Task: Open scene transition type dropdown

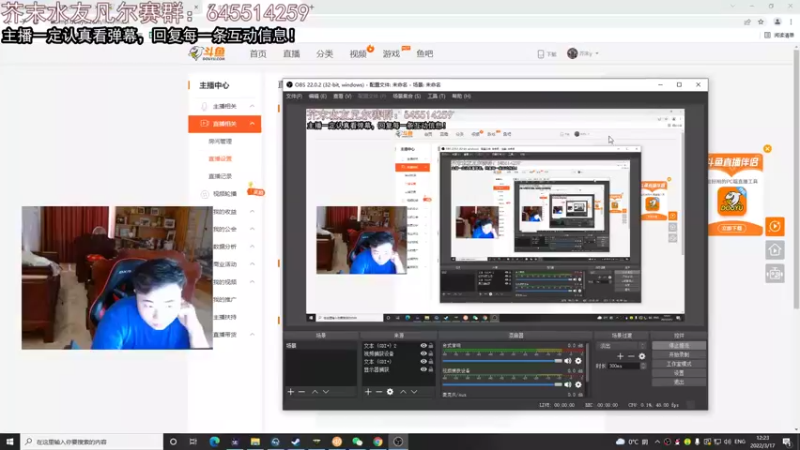Action: (622, 346)
